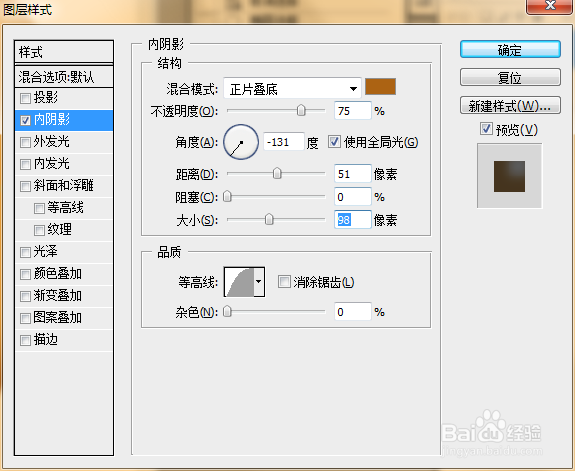Enable the 光泽 satin checkbox

25,252
